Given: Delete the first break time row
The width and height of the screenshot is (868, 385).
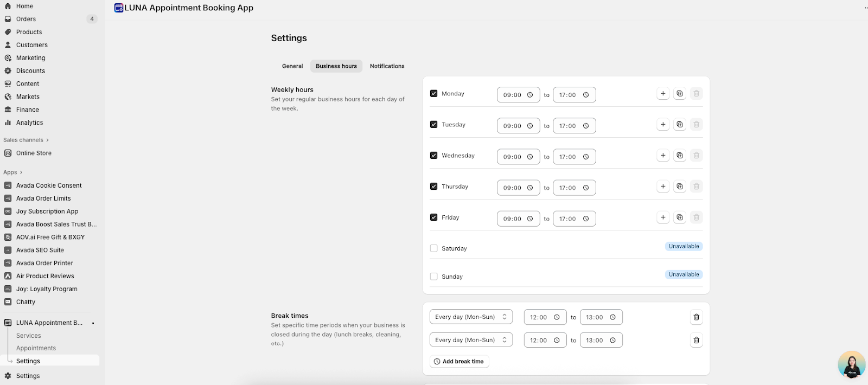Looking at the screenshot, I should tap(697, 317).
